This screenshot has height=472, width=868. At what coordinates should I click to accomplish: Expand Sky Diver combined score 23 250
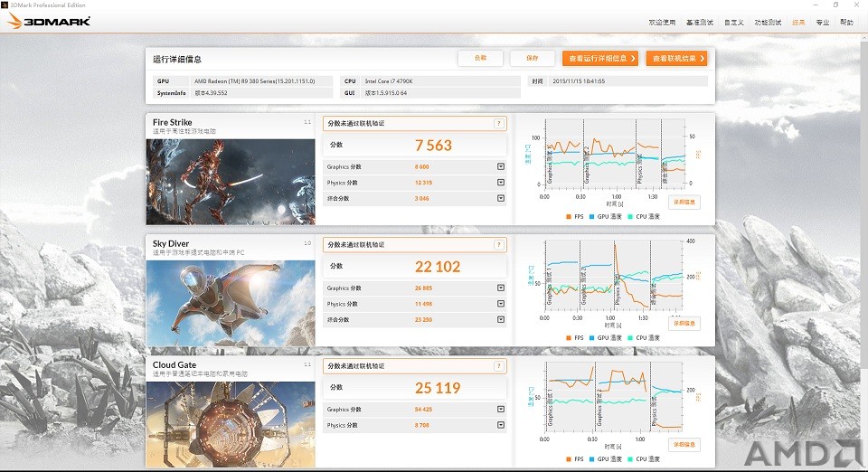[x=501, y=319]
